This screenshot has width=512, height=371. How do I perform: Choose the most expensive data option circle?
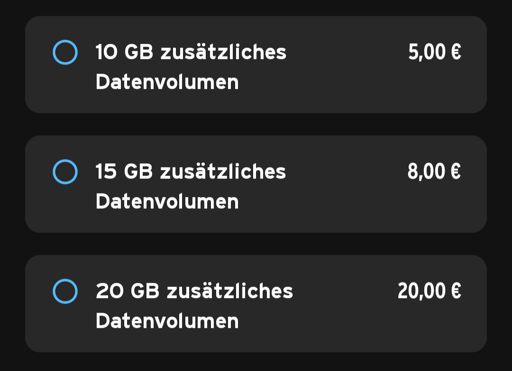[x=65, y=291]
